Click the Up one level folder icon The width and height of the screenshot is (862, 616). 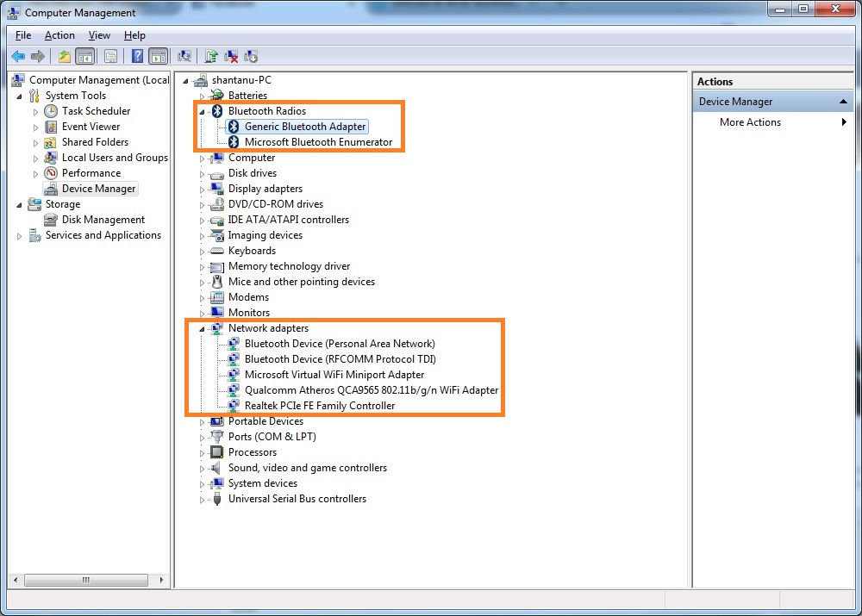tap(65, 56)
